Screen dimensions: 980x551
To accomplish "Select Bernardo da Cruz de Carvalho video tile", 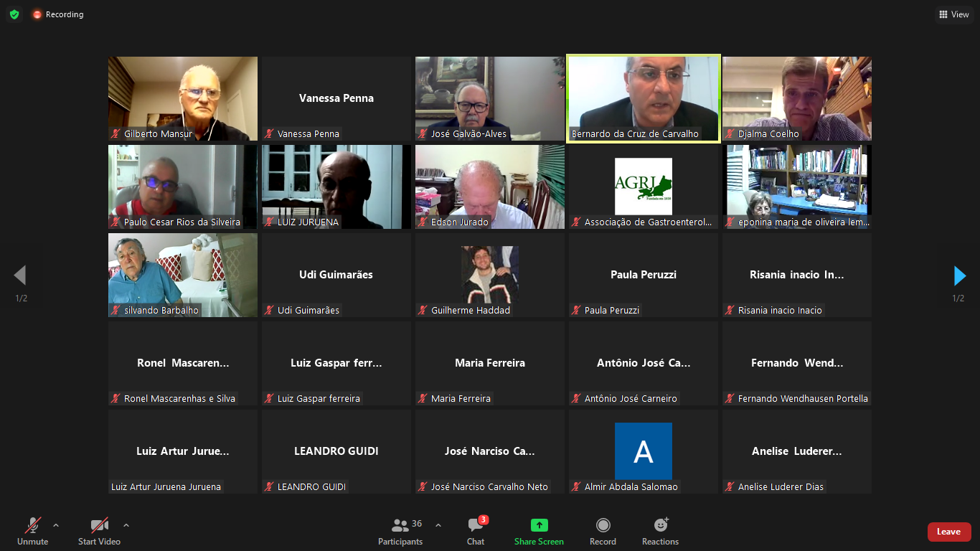I will tap(644, 98).
